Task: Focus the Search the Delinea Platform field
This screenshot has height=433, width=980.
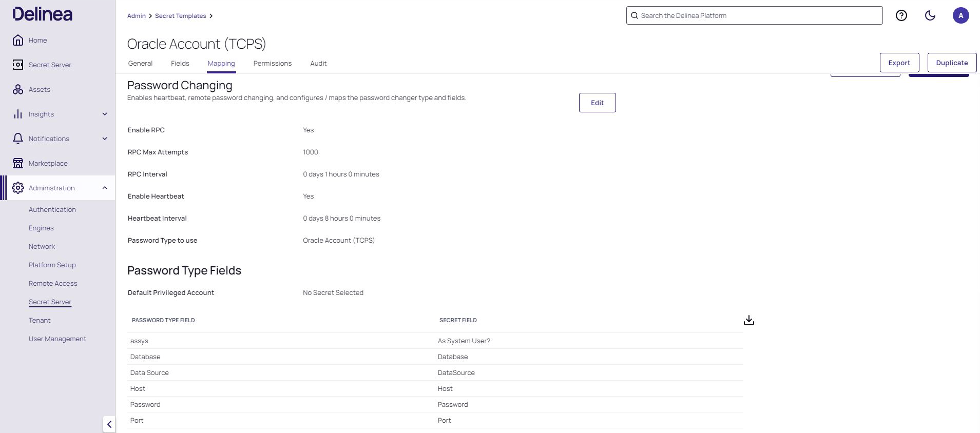Action: pos(754,15)
